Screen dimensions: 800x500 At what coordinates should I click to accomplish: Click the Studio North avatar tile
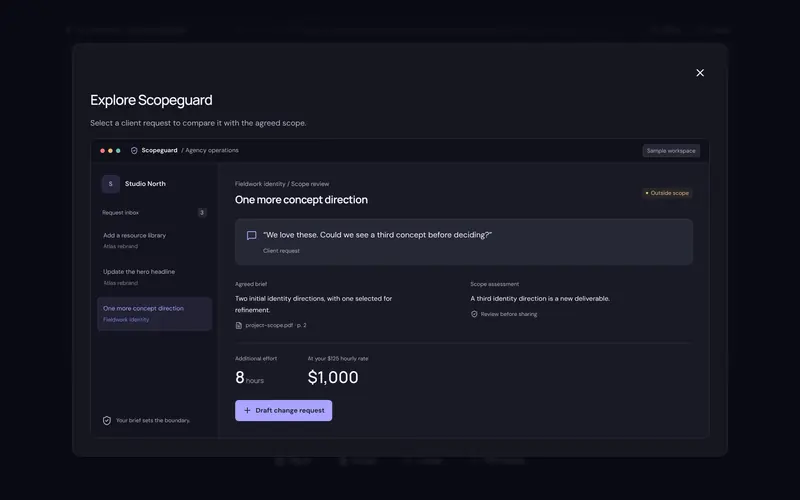click(110, 184)
